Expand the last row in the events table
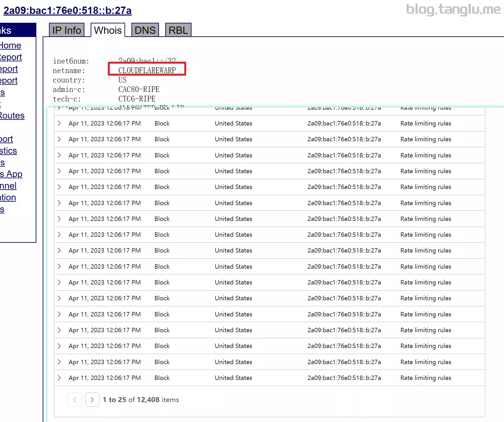 (x=59, y=378)
